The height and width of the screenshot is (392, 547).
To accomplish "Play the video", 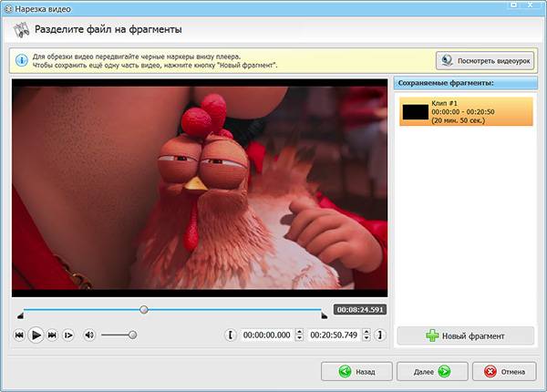I will (x=36, y=335).
